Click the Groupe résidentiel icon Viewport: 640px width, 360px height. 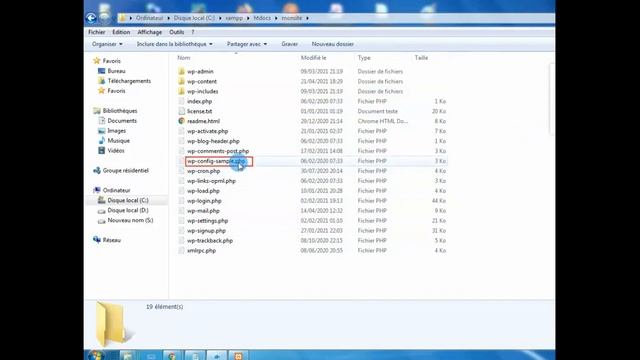click(97, 171)
